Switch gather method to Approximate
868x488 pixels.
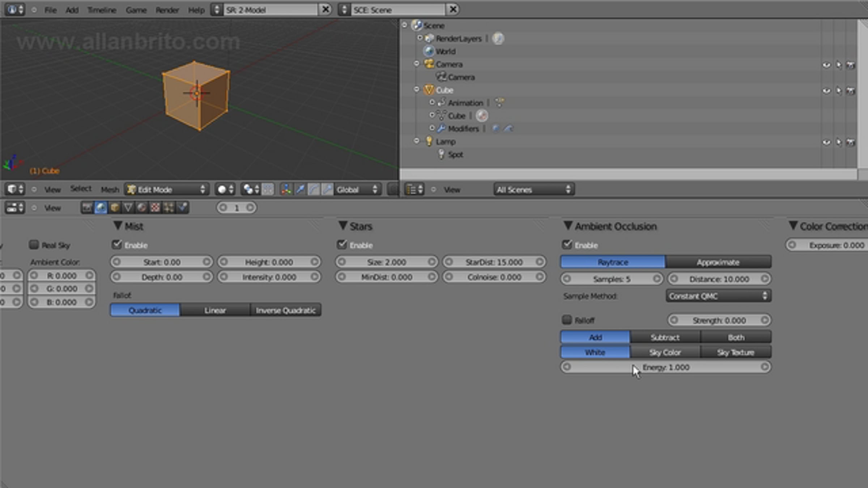tap(718, 262)
